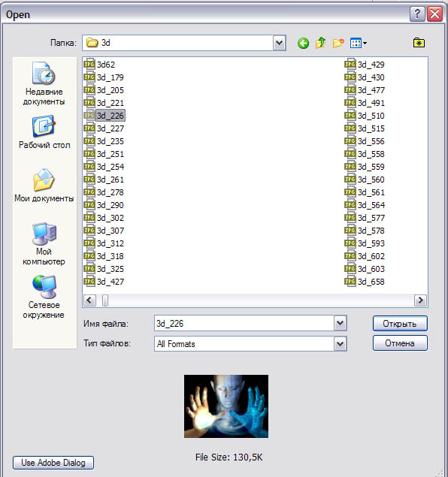448x477 pixels.
Task: Select file name 3d_558
Action: (x=371, y=154)
